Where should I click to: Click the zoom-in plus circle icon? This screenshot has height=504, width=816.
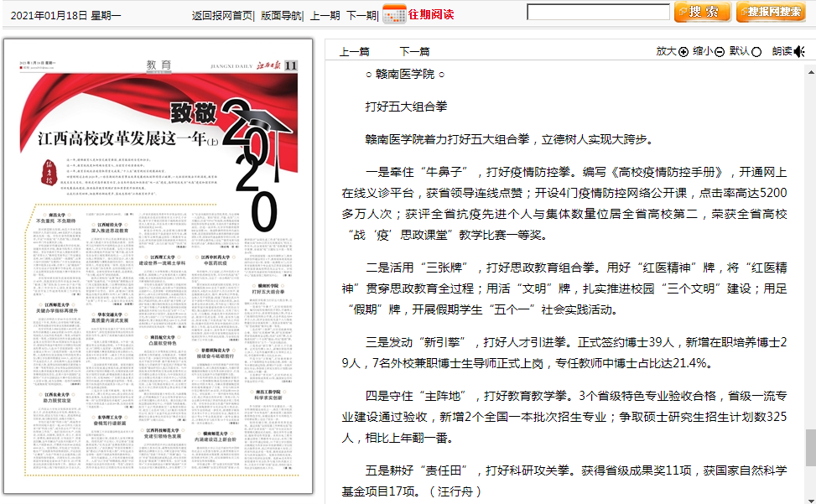[x=683, y=51]
